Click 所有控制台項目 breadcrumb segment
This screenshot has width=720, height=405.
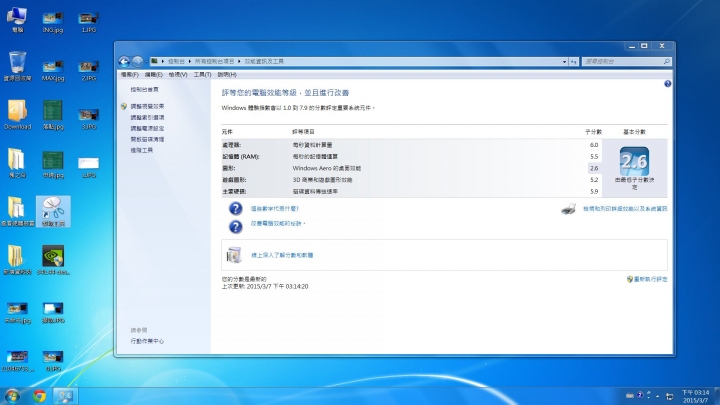click(214, 61)
